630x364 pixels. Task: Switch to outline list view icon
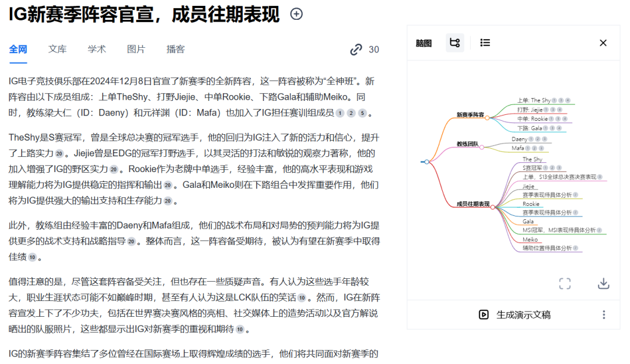coord(485,43)
